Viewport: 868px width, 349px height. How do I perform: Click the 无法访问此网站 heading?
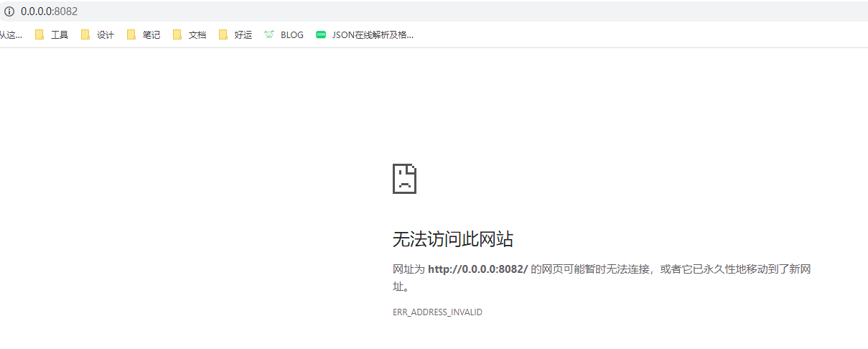click(x=453, y=239)
